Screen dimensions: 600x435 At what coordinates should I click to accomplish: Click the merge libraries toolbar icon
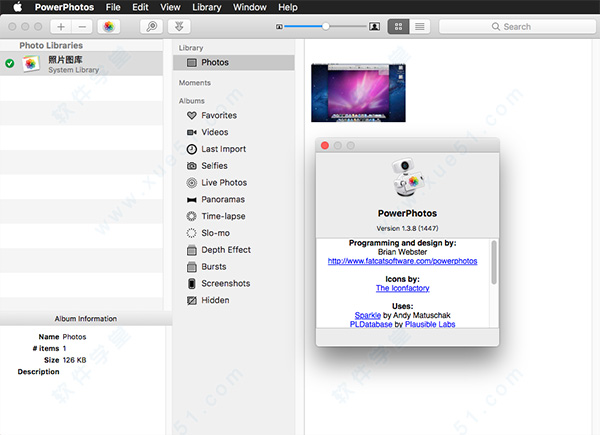tap(179, 26)
